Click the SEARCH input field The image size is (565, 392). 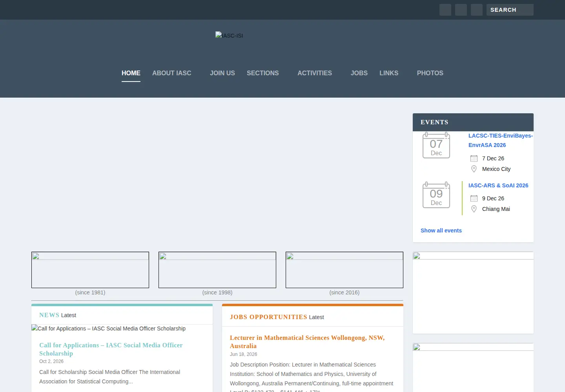pyautogui.click(x=510, y=10)
